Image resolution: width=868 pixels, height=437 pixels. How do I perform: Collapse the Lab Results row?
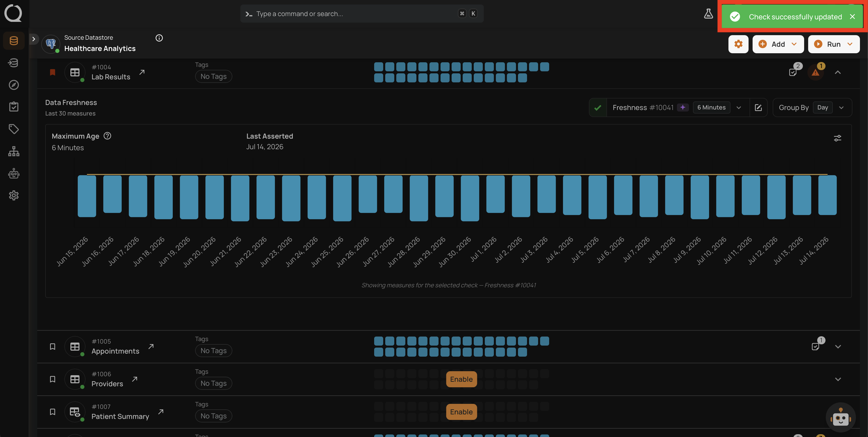click(838, 72)
